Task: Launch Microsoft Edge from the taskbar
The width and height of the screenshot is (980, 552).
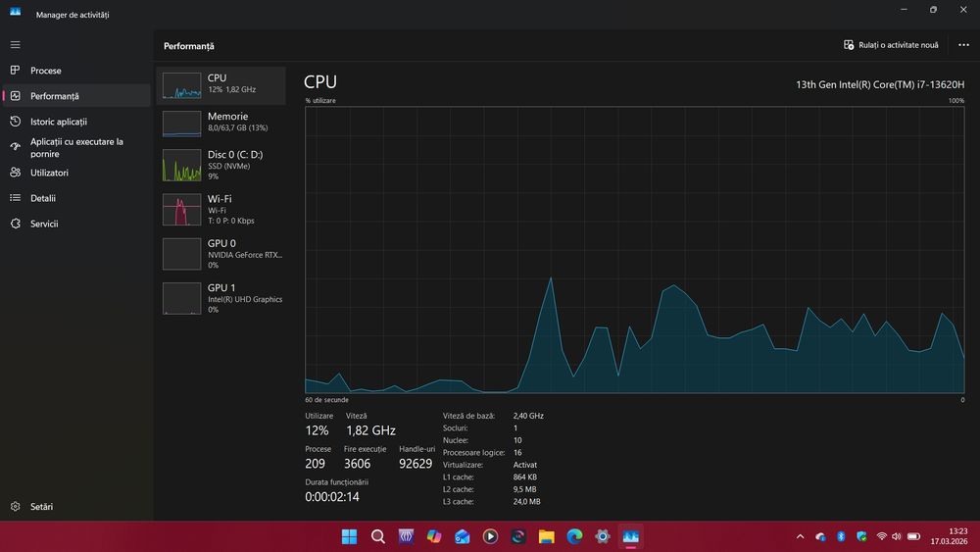Action: click(x=574, y=536)
